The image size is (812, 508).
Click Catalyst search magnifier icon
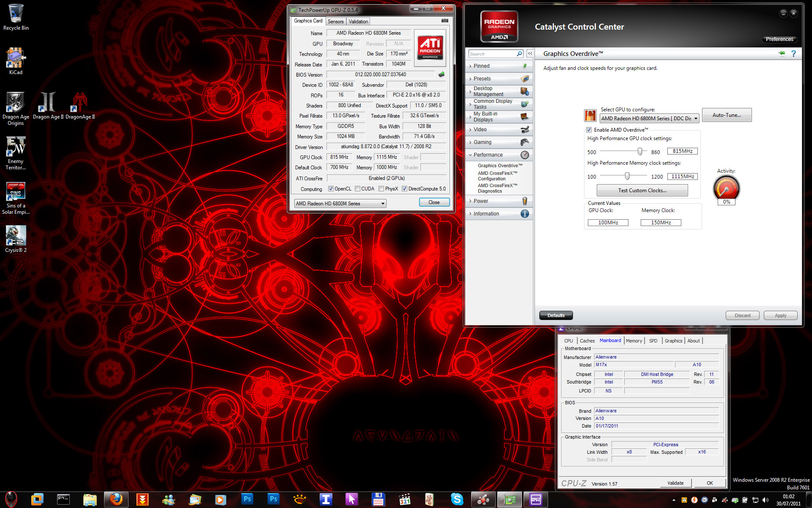click(519, 54)
